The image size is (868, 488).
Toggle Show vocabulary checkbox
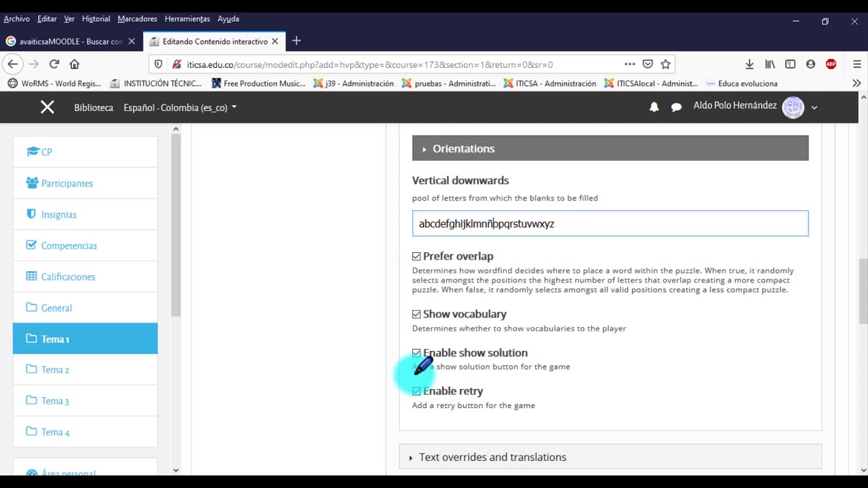416,314
